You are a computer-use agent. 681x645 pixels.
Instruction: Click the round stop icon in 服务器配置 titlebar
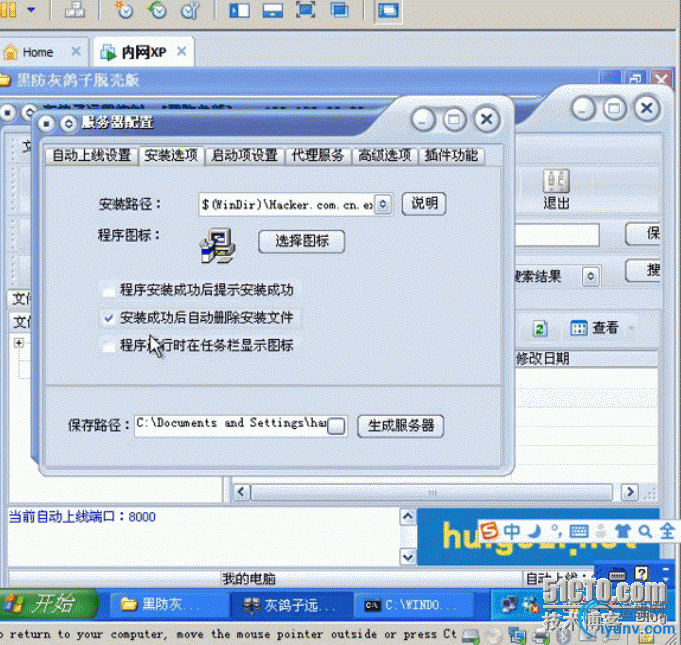pyautogui.click(x=46, y=124)
